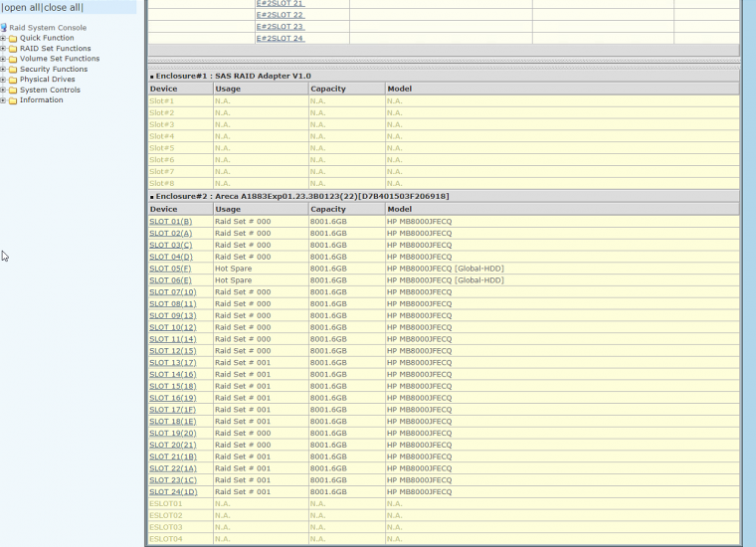Open device link SLOT 12(15)

(x=173, y=351)
